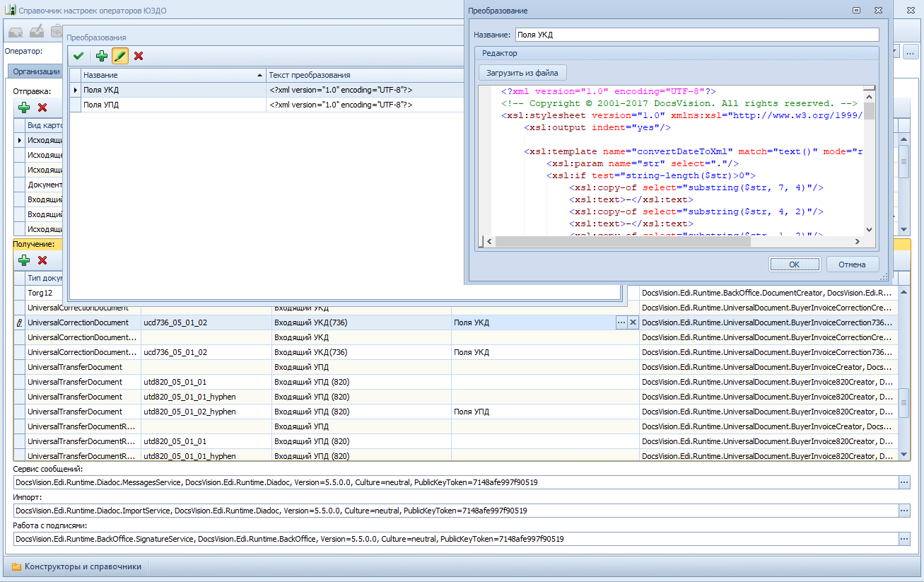The image size is (924, 582).
Task: Select Поля УКД row in Преобразования list
Action: pyautogui.click(x=266, y=90)
